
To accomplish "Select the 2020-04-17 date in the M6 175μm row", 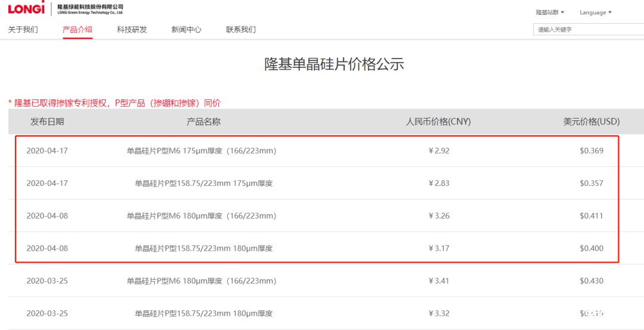I will (47, 151).
